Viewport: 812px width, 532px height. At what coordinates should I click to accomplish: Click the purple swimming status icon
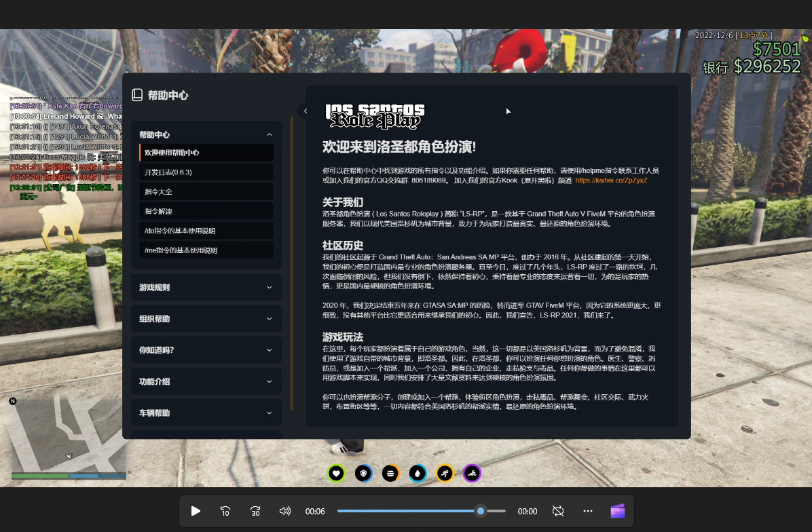click(472, 473)
